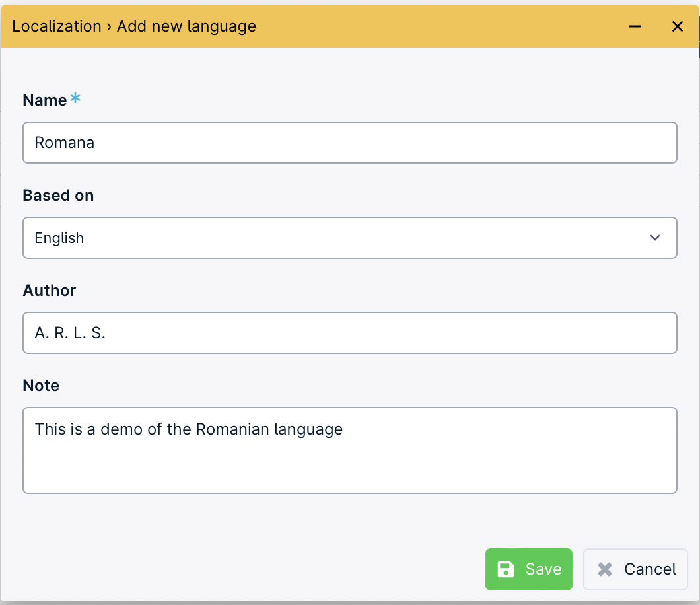Open the Based on dropdown showing English
The width and height of the screenshot is (700, 605).
[349, 238]
